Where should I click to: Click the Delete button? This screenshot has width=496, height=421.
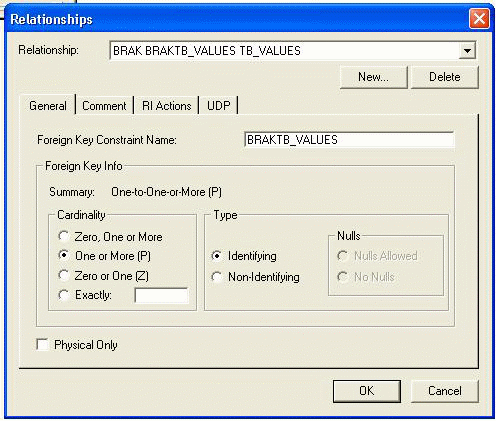pos(445,77)
